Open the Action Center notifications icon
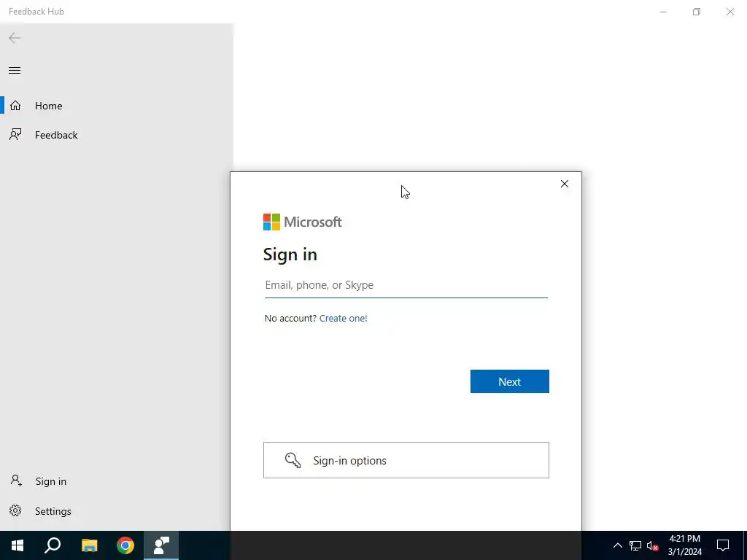 [723, 545]
